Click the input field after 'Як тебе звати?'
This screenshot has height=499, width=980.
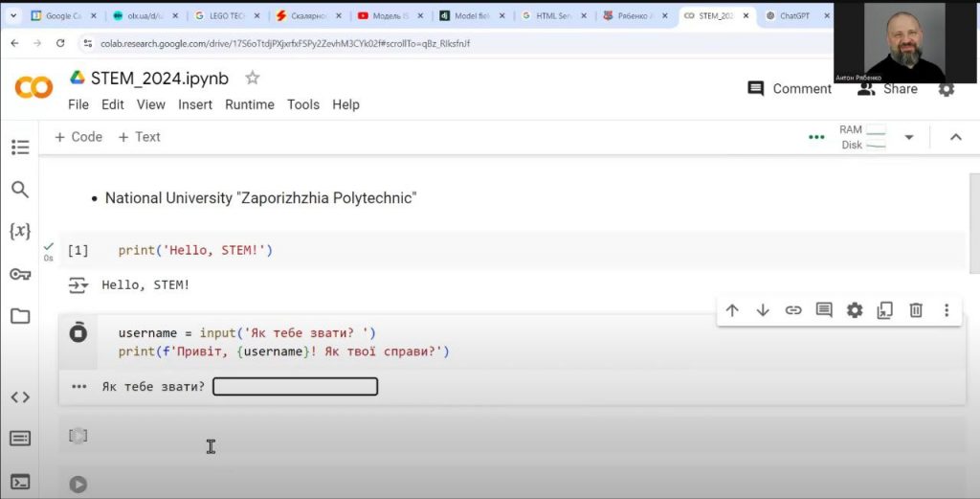295,387
